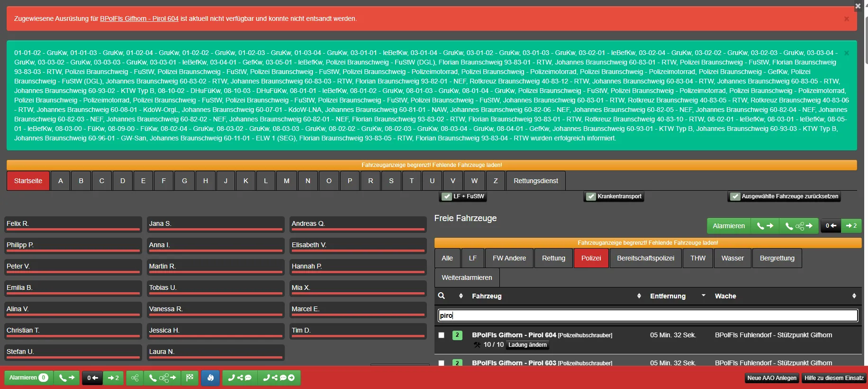The image size is (868, 389).
Task: Click phone-share-chat-plus icon at end of bottom bar
Action: [279, 378]
